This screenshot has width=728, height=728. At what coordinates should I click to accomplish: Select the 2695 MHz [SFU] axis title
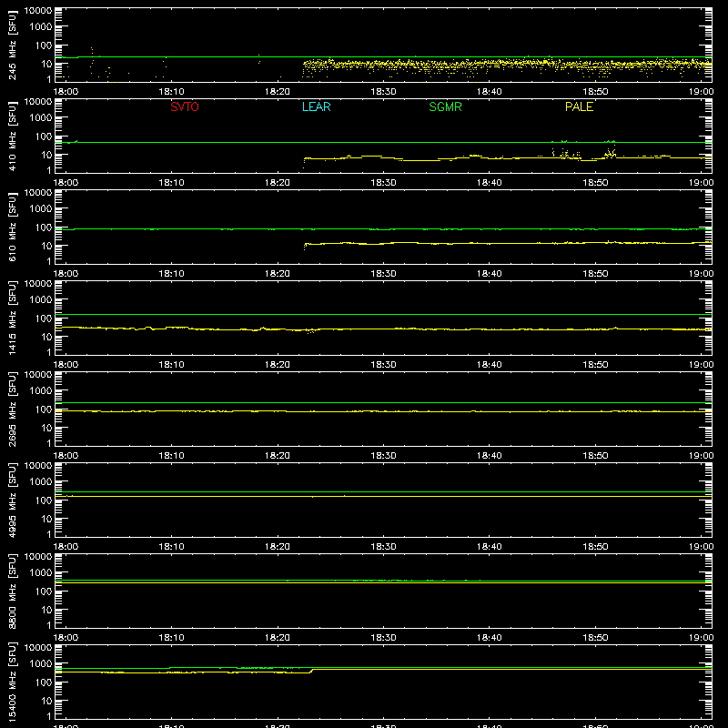13,409
